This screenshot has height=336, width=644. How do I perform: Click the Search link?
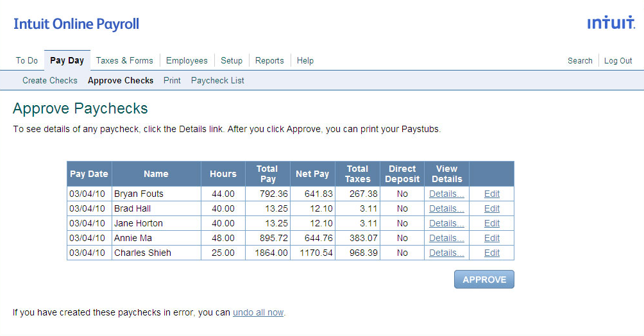(x=580, y=61)
